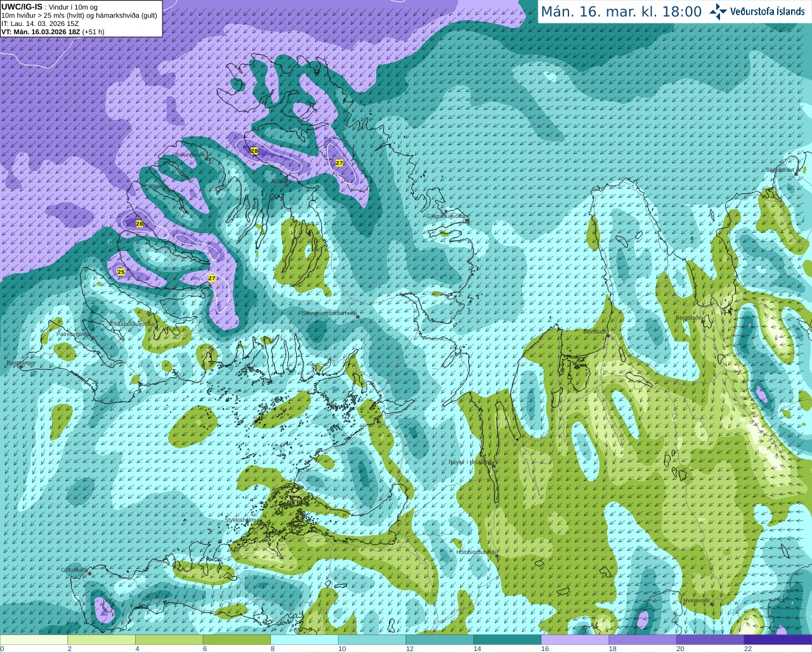Select the Veðurstofa Íslands name text
This screenshot has height=653, width=812.
coord(768,11)
